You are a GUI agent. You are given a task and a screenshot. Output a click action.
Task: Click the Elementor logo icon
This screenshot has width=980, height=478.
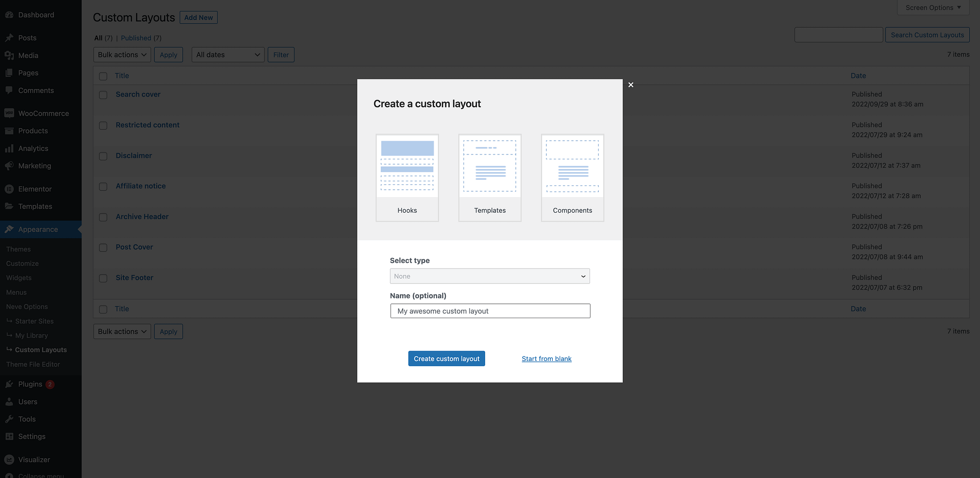click(x=9, y=189)
